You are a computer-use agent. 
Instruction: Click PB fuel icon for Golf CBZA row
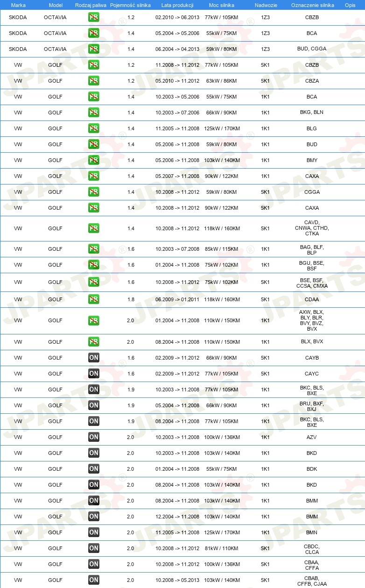(x=94, y=81)
